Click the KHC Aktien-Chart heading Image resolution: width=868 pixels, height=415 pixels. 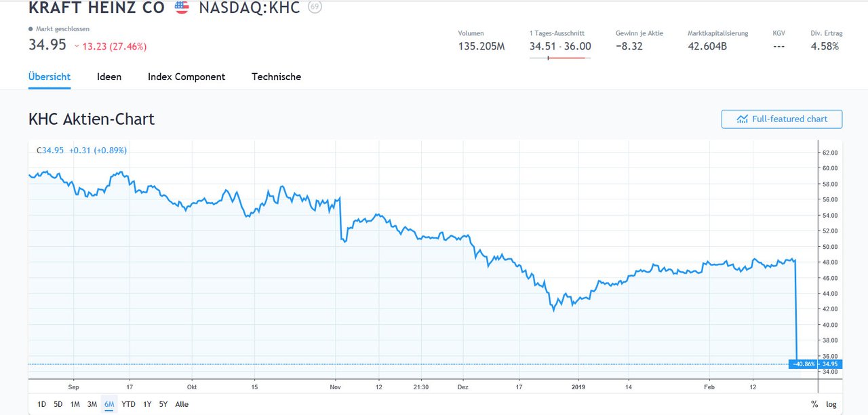coord(92,119)
